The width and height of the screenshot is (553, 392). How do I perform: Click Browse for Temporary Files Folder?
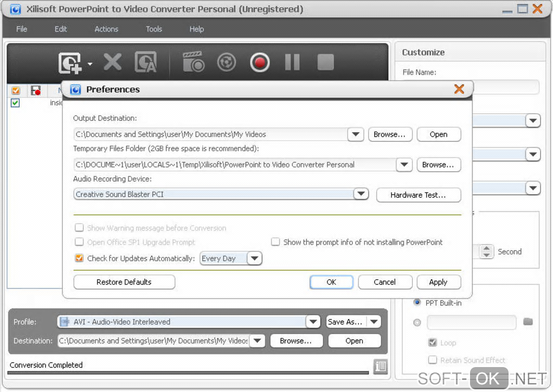pyautogui.click(x=439, y=164)
